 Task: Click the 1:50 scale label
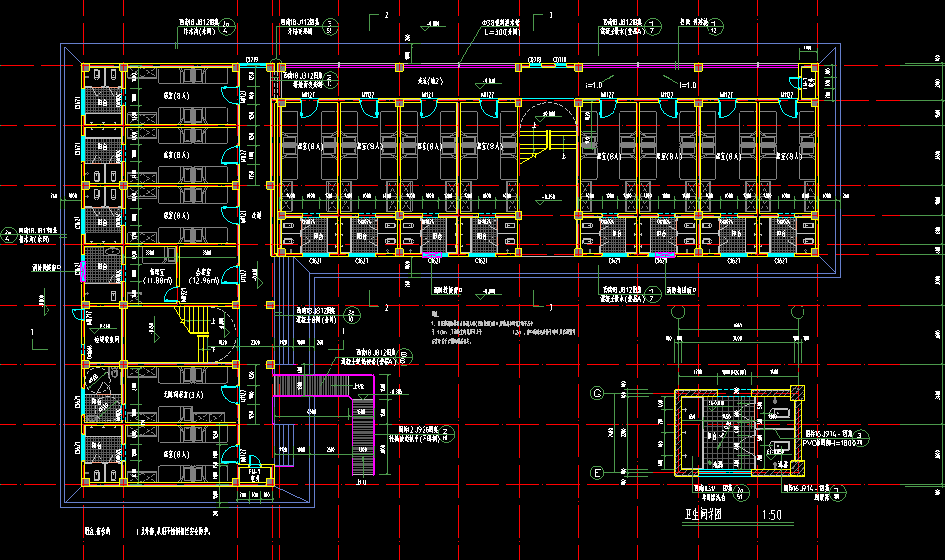772,514
